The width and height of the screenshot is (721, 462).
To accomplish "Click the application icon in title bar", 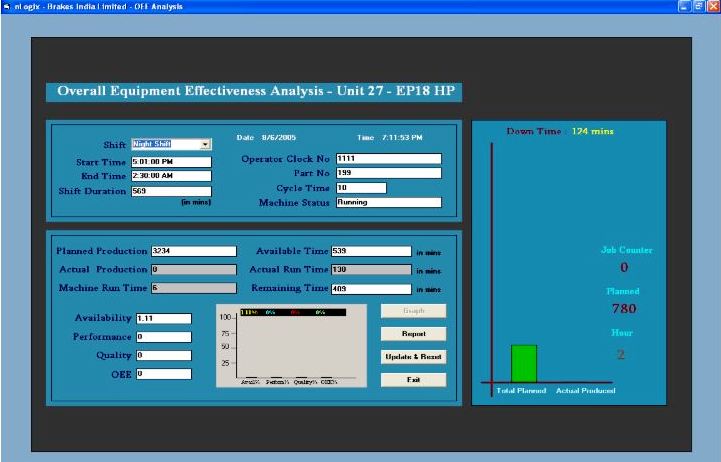I will [7, 6].
